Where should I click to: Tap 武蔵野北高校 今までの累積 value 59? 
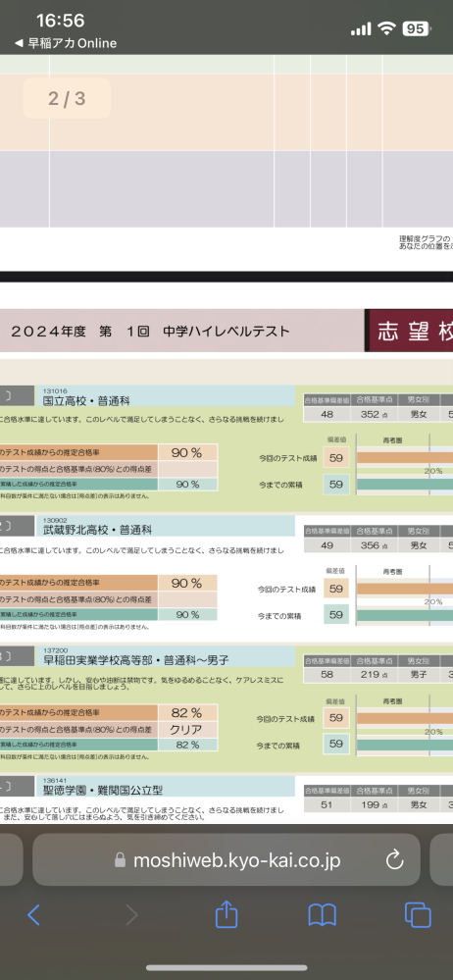(x=336, y=615)
